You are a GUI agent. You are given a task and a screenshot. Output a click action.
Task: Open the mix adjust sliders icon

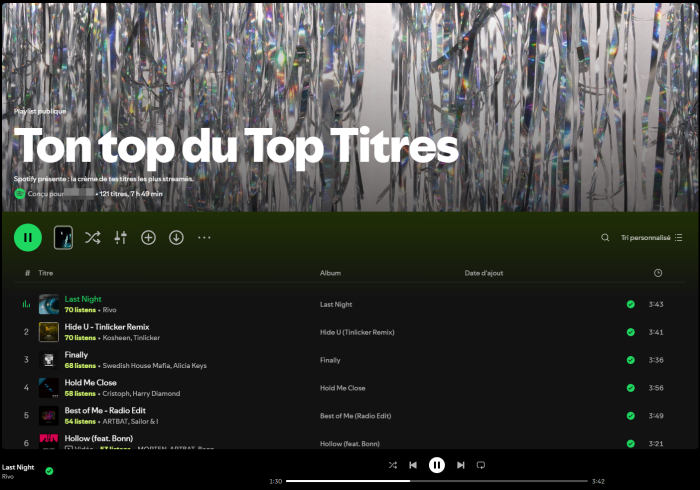pyautogui.click(x=121, y=237)
